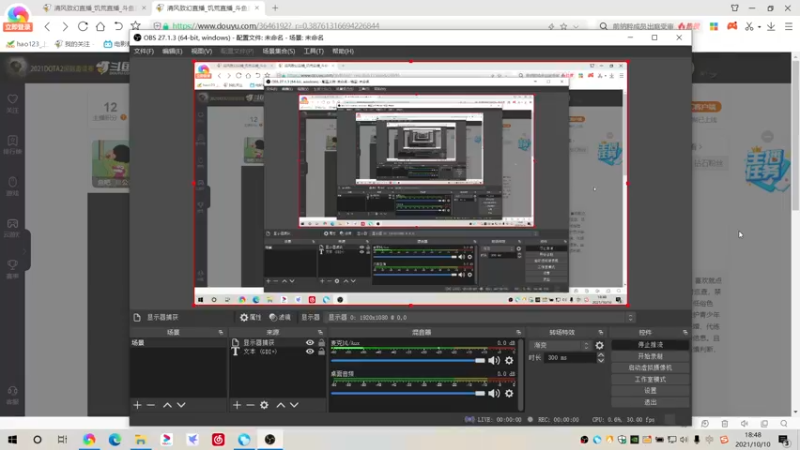Toggle visibility of the text (GDI+) source
Viewport: 800px width, 450px height.
[310, 351]
